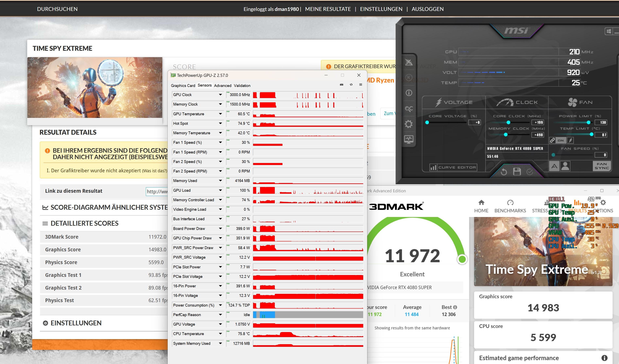Screen dimensions: 619x364
Task: Click the Fan Speed 0 value field
Action: (601, 155)
